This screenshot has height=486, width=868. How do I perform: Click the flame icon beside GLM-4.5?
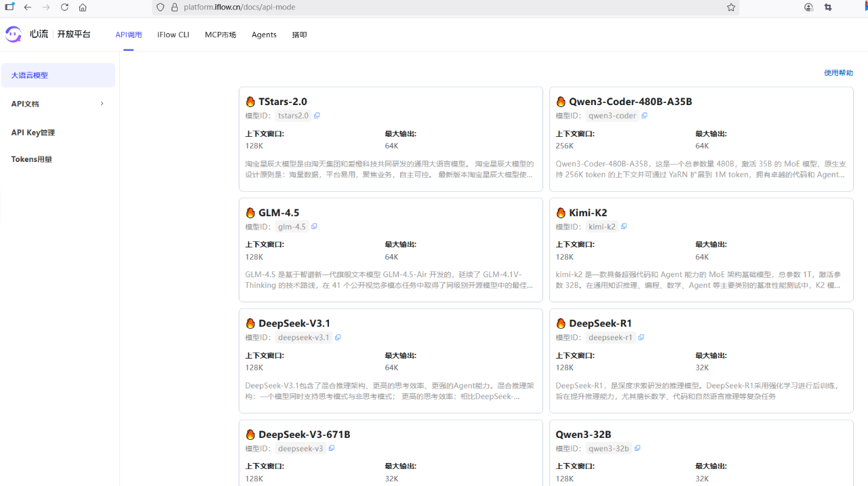250,213
